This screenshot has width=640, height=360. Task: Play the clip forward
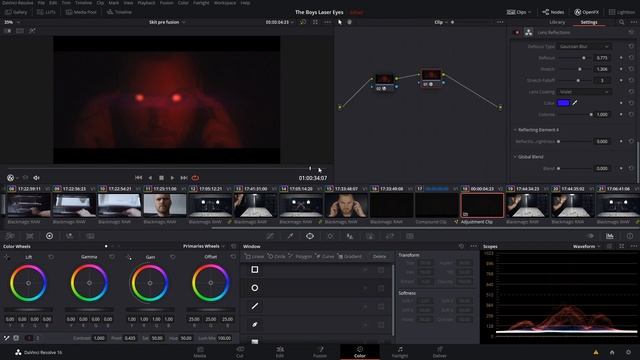coord(172,178)
